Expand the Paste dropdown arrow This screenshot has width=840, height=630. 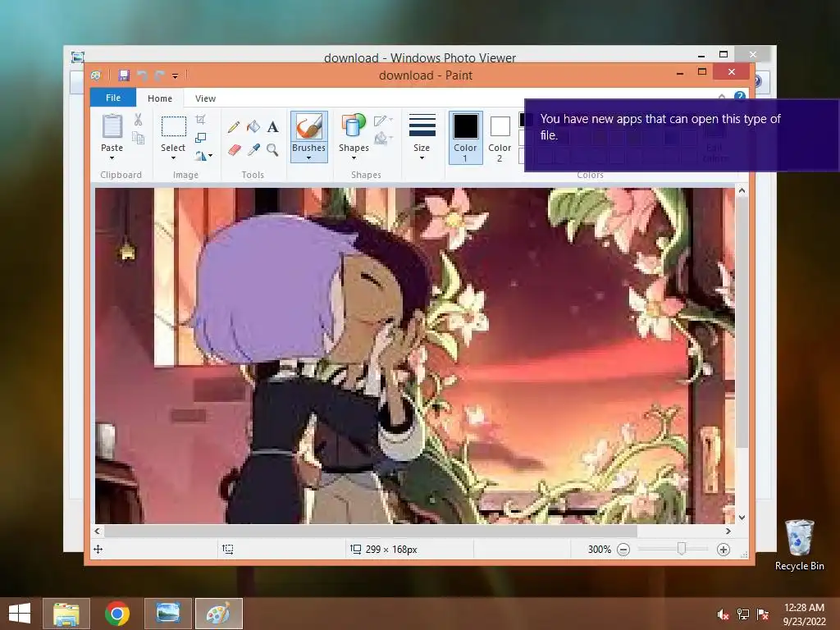(112, 158)
